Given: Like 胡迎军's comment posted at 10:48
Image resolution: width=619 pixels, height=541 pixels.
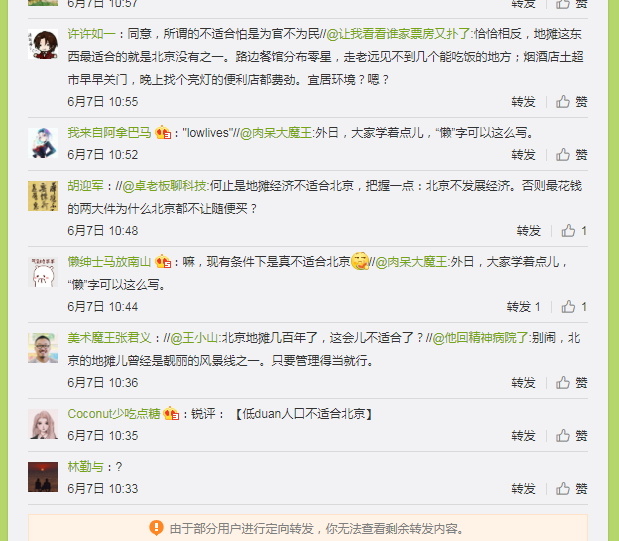Looking at the screenshot, I should coord(574,231).
